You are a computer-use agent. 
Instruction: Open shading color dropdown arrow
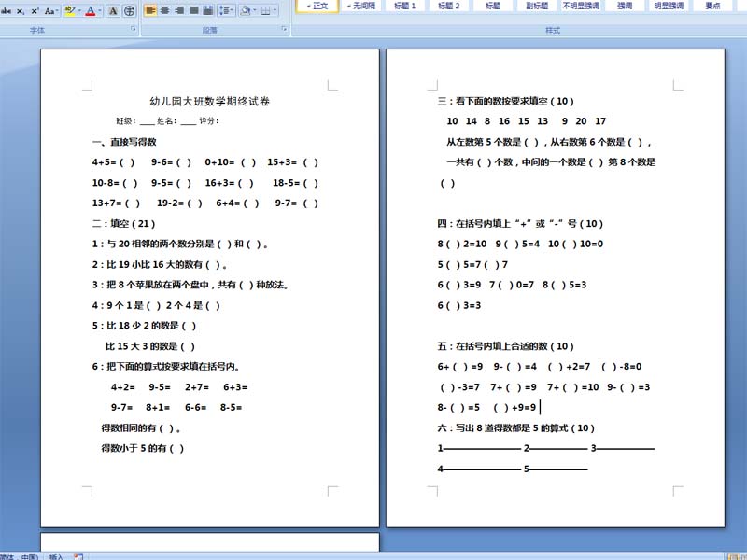point(254,10)
